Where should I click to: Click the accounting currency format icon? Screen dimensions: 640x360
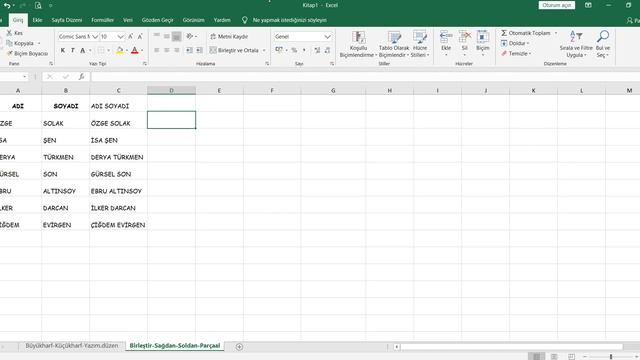(x=279, y=50)
